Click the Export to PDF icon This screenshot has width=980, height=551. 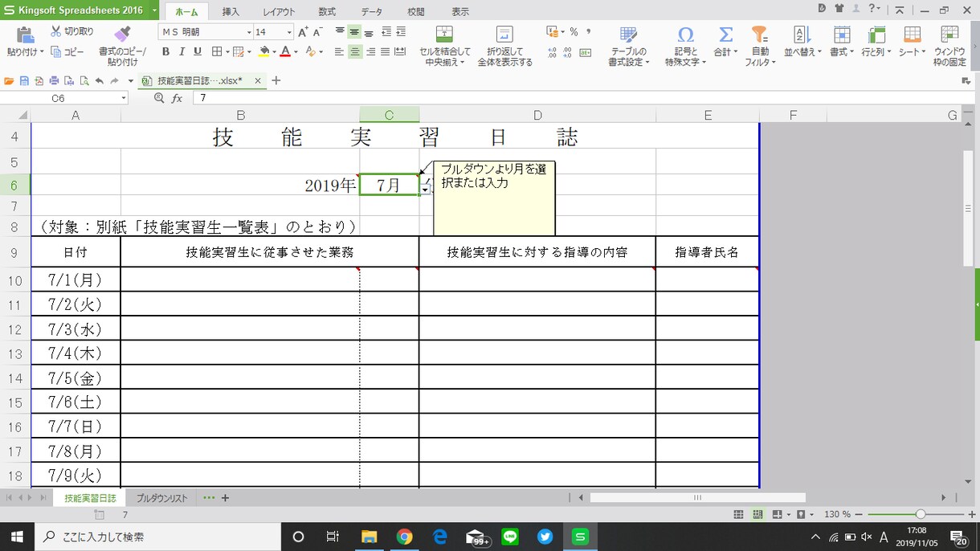(39, 81)
